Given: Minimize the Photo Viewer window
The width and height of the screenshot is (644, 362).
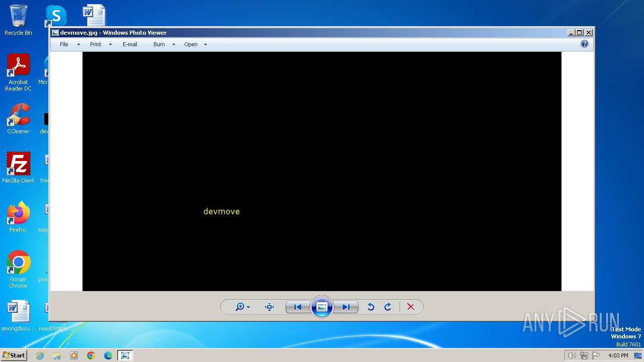Looking at the screenshot, I should (571, 33).
